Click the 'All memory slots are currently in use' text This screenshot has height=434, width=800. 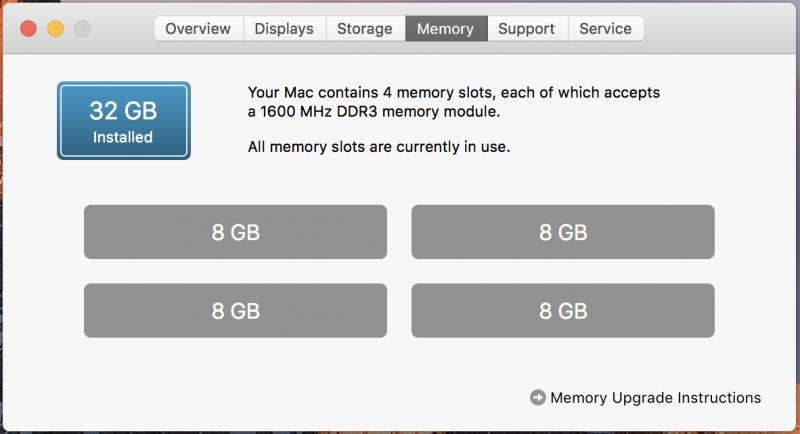(x=379, y=147)
